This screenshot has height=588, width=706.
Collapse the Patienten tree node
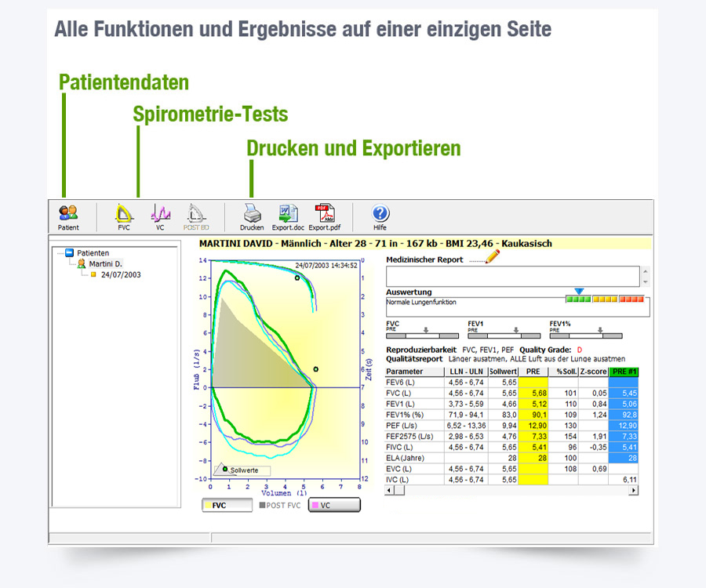70,252
